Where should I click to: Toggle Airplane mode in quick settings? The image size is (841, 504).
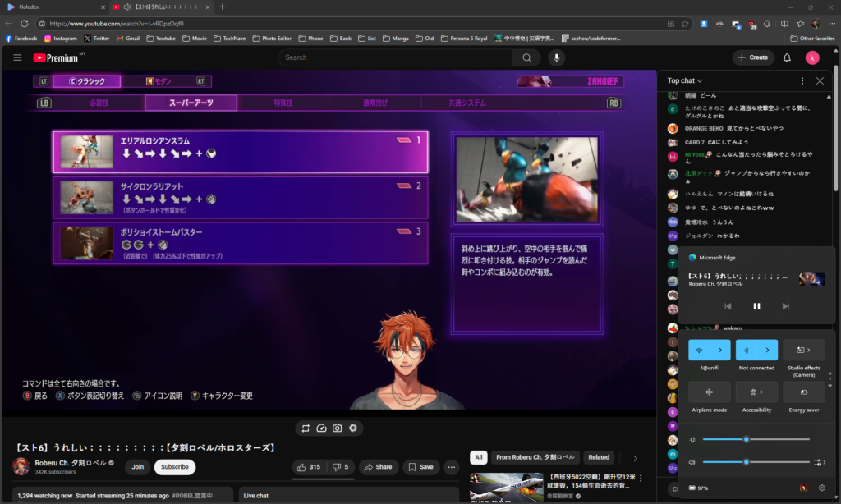[709, 392]
